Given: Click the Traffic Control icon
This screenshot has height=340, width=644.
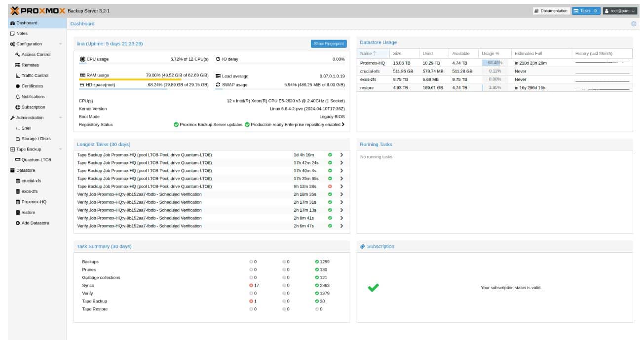Looking at the screenshot, I should point(18,76).
